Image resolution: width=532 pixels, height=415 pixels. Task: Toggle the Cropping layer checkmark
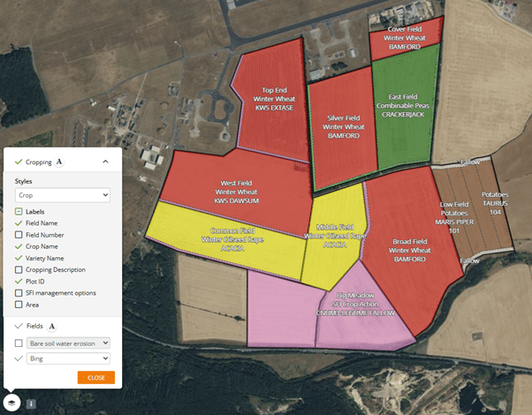19,162
